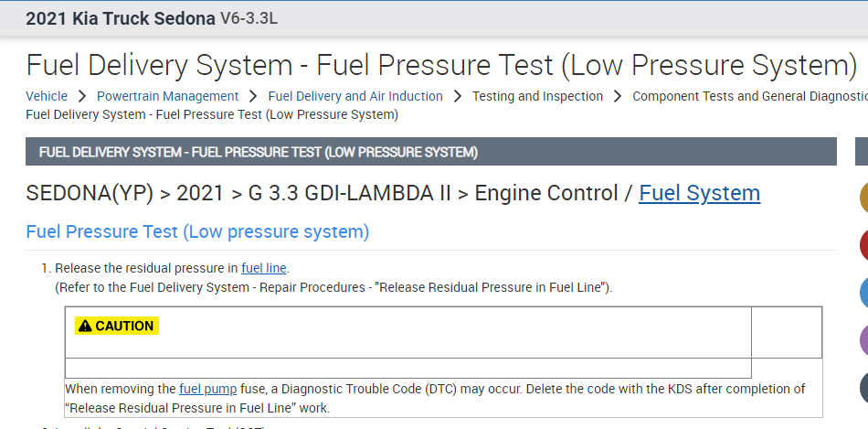The width and height of the screenshot is (868, 429).
Task: Click the gold circle icon at right edge
Action: [x=863, y=197]
